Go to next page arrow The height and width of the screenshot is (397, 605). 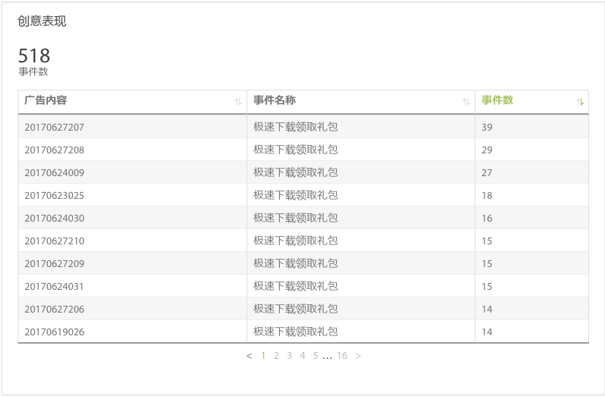click(358, 356)
